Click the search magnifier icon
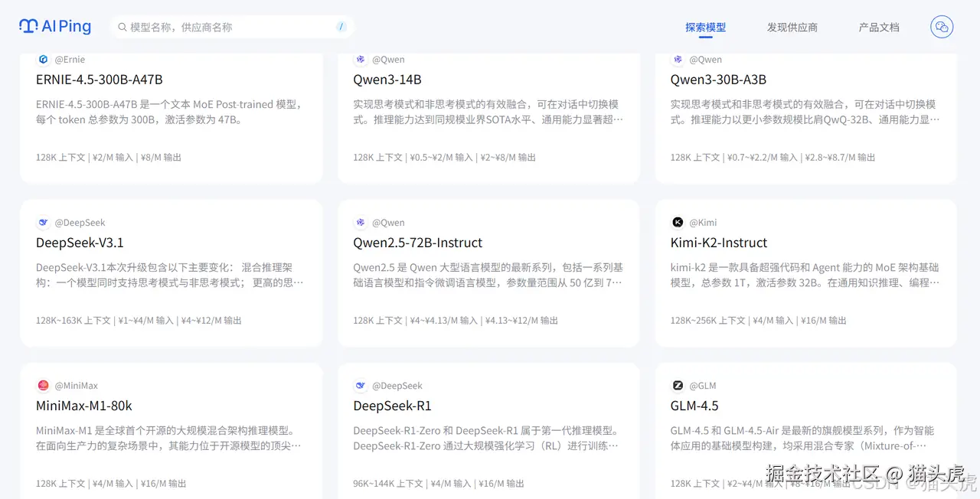Viewport: 980px width, 499px height. [x=122, y=27]
